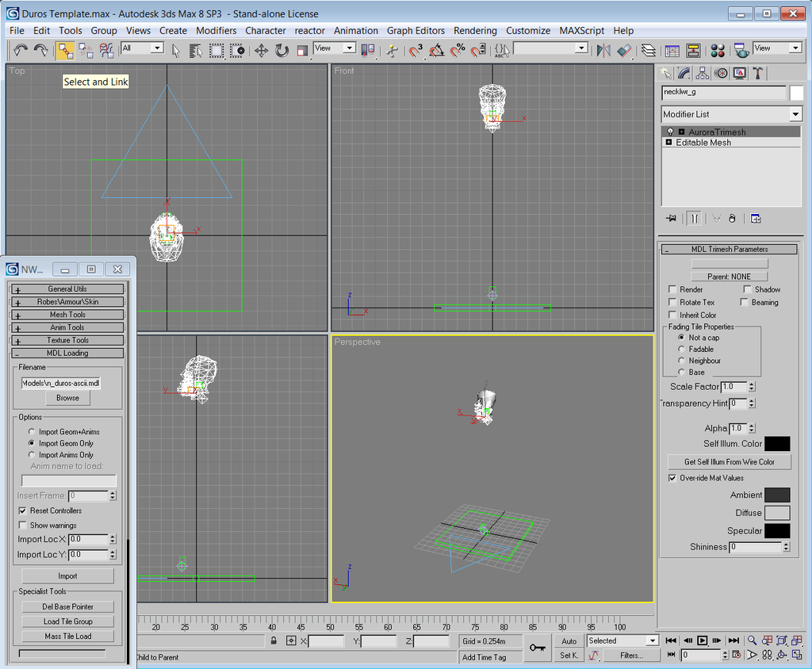Open the Layer Manager icon

[x=649, y=50]
